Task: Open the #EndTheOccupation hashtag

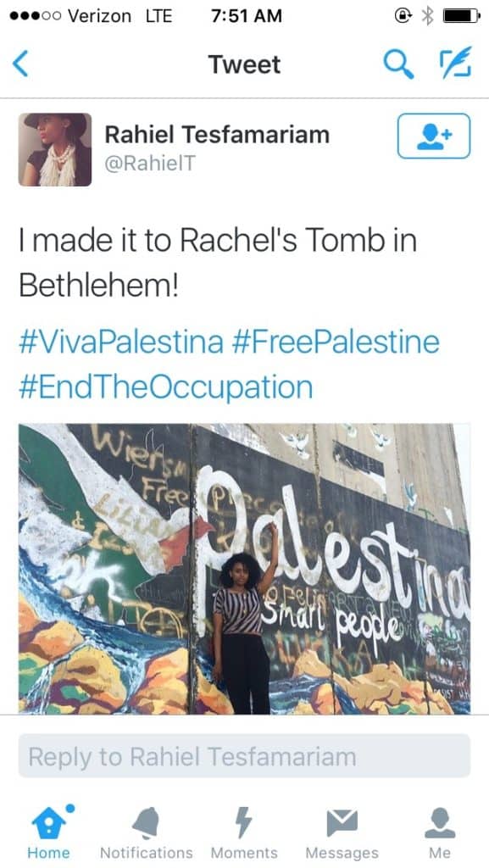Action: coord(166,387)
